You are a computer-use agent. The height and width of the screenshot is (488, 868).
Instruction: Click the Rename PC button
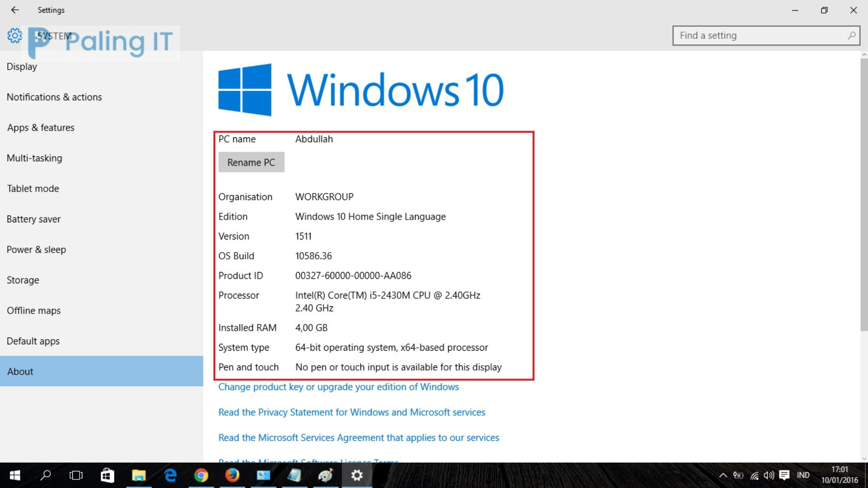coord(251,162)
